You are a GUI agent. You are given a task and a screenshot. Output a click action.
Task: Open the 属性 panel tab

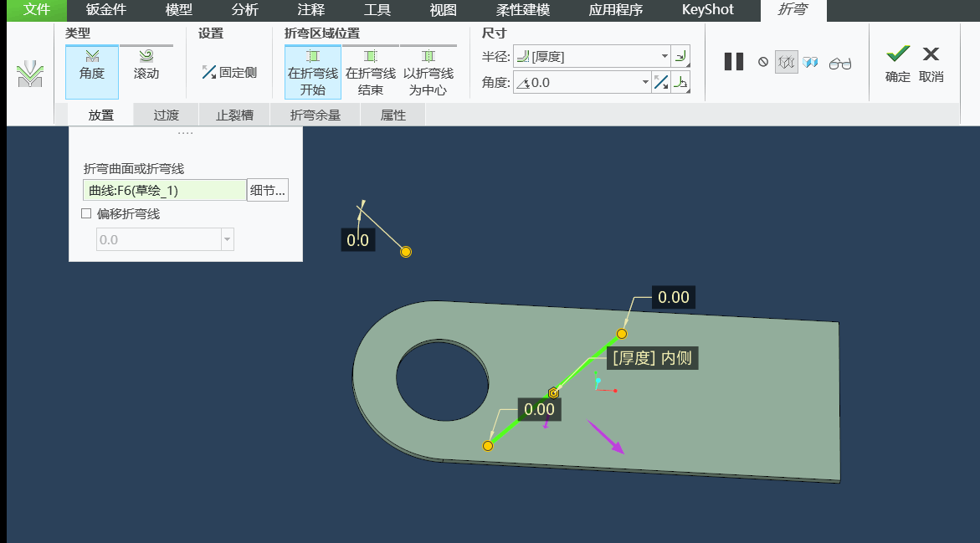coord(393,115)
